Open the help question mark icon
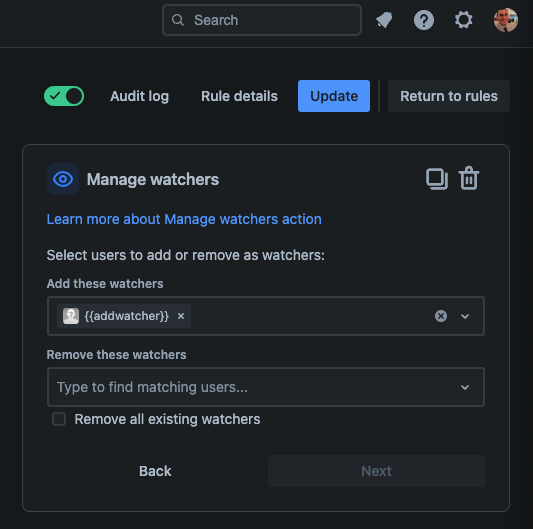Screen dimensions: 533x529 click(424, 20)
